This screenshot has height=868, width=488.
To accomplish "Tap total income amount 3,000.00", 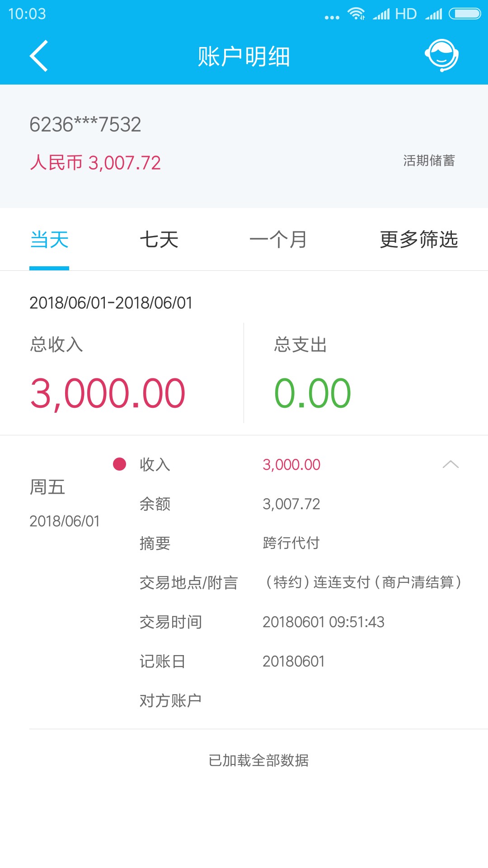I will pos(108,394).
